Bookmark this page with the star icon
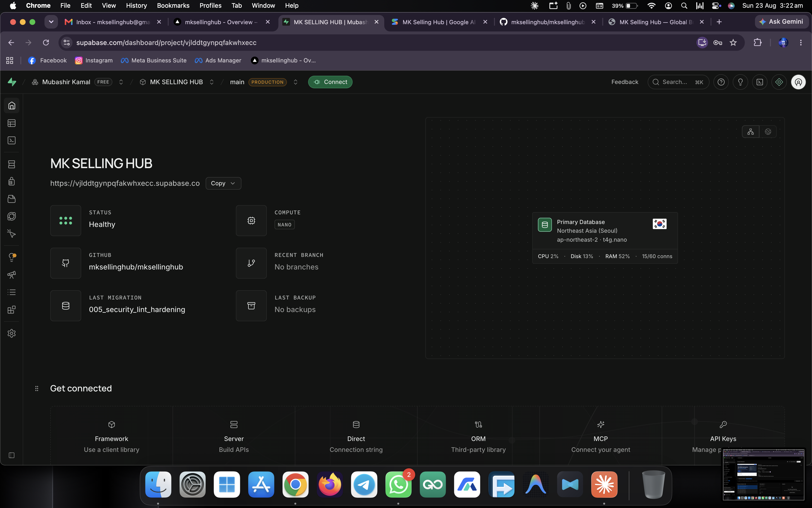 pyautogui.click(x=733, y=43)
